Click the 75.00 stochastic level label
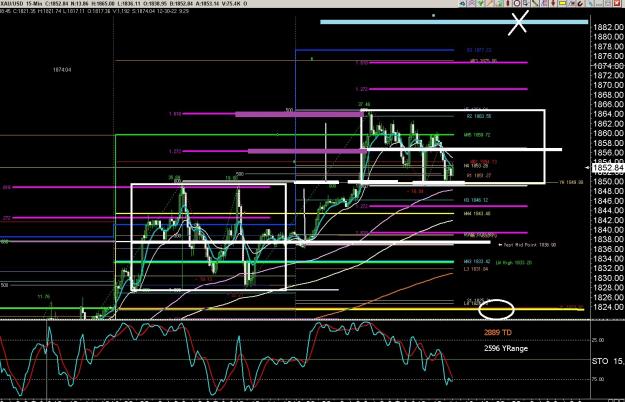Viewport: 625px width, 402px height. coord(597,379)
